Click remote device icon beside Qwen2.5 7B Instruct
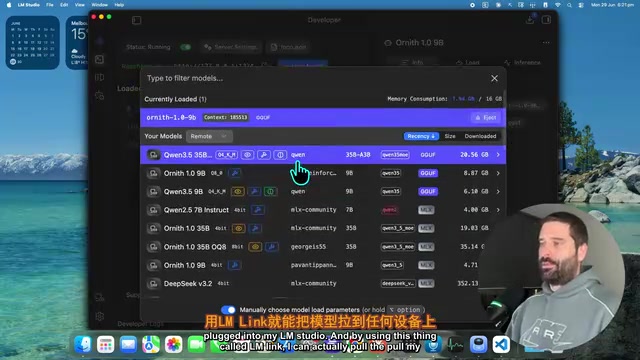Screen dimensions: 640x360 [x=153, y=210]
